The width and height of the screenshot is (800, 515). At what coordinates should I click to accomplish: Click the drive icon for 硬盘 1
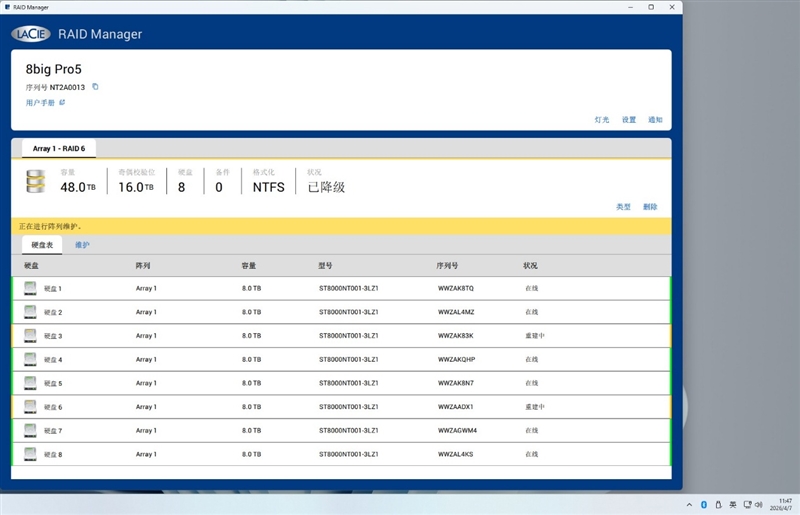[30, 288]
